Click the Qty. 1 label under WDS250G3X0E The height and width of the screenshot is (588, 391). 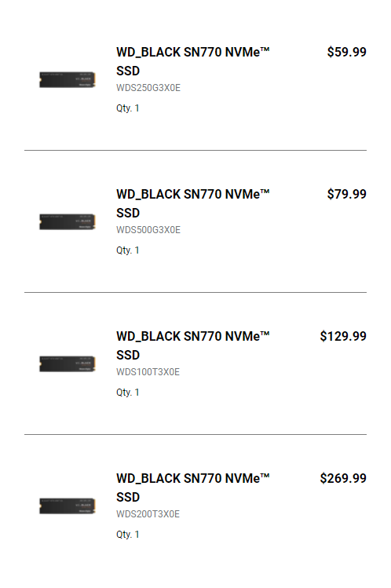(127, 108)
